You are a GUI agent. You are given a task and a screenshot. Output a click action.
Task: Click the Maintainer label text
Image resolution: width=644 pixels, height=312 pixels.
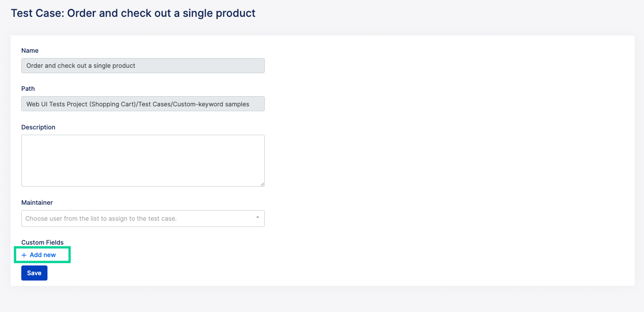click(37, 202)
